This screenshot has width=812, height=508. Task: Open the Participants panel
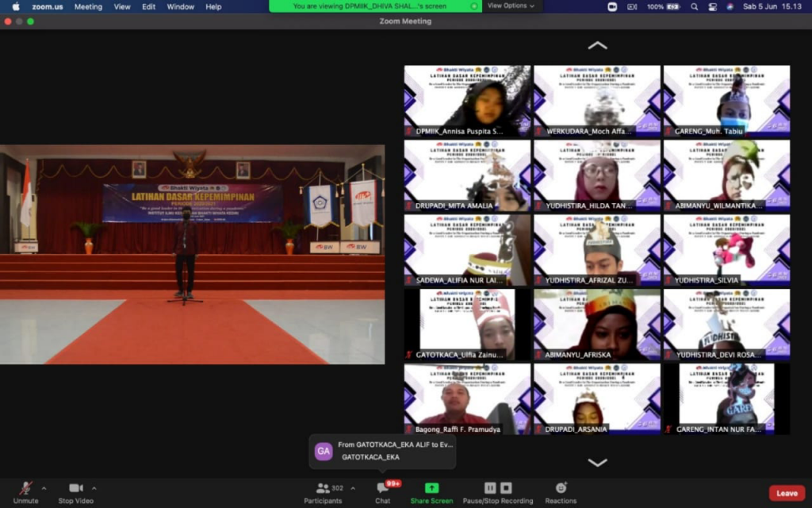(324, 489)
